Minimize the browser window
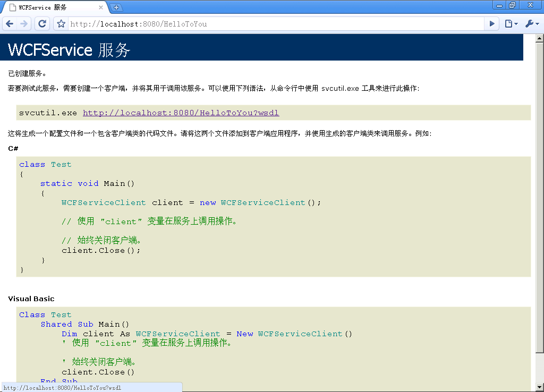 [x=499, y=5]
